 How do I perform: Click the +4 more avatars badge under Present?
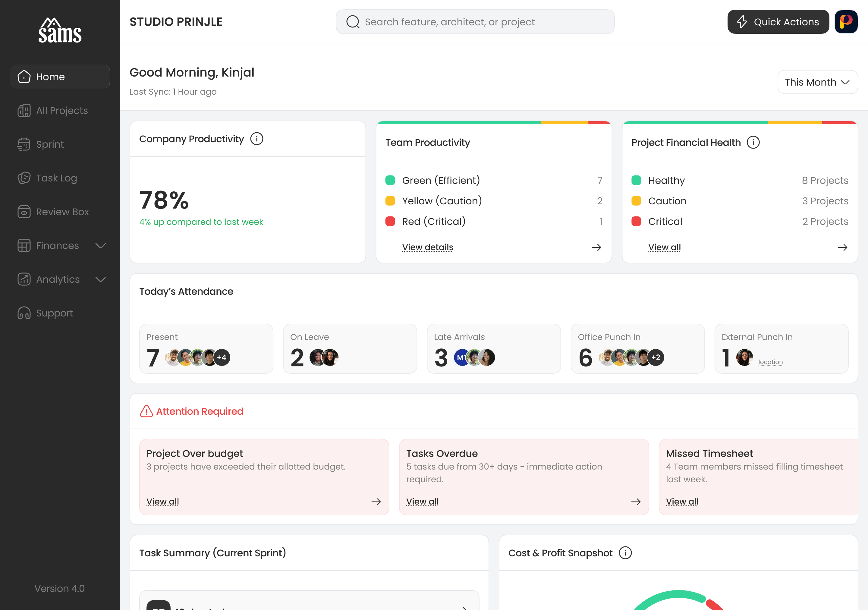click(222, 357)
